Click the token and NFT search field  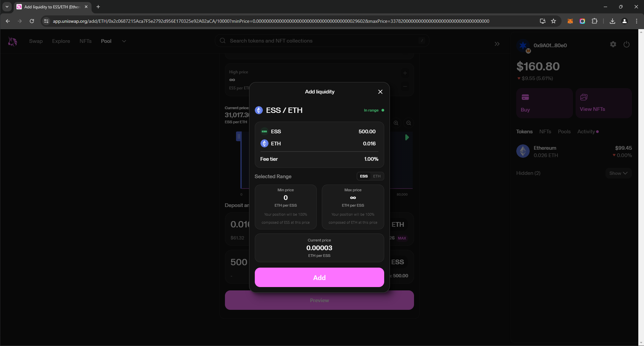point(322,41)
